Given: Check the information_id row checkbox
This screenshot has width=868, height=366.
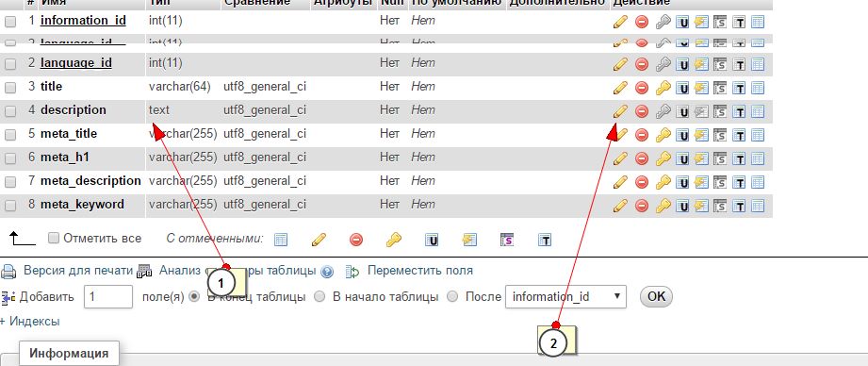Looking at the screenshot, I should [10, 22].
